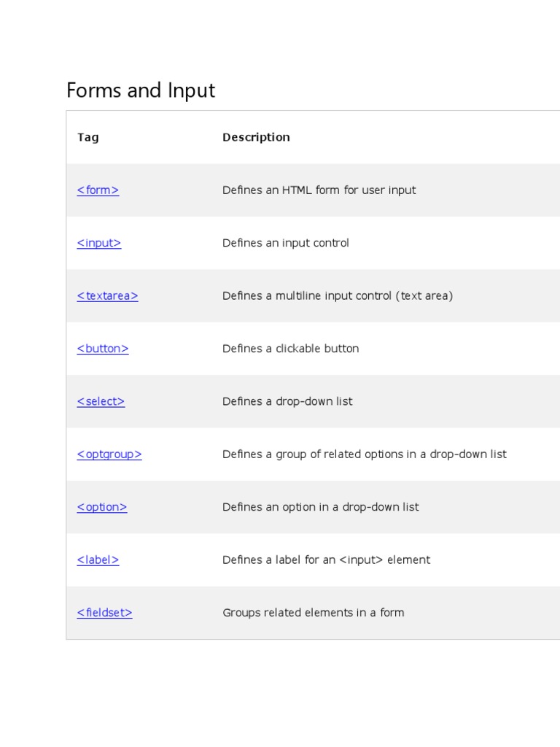This screenshot has height=747, width=560.
Task: Click the <option> tag link
Action: 102,507
